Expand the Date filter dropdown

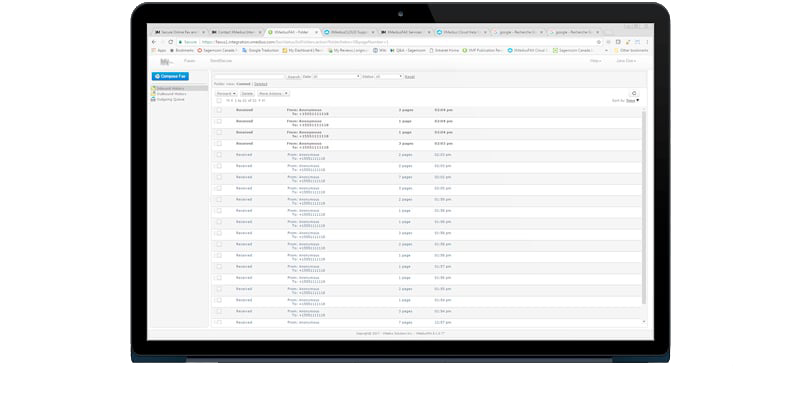[x=336, y=77]
